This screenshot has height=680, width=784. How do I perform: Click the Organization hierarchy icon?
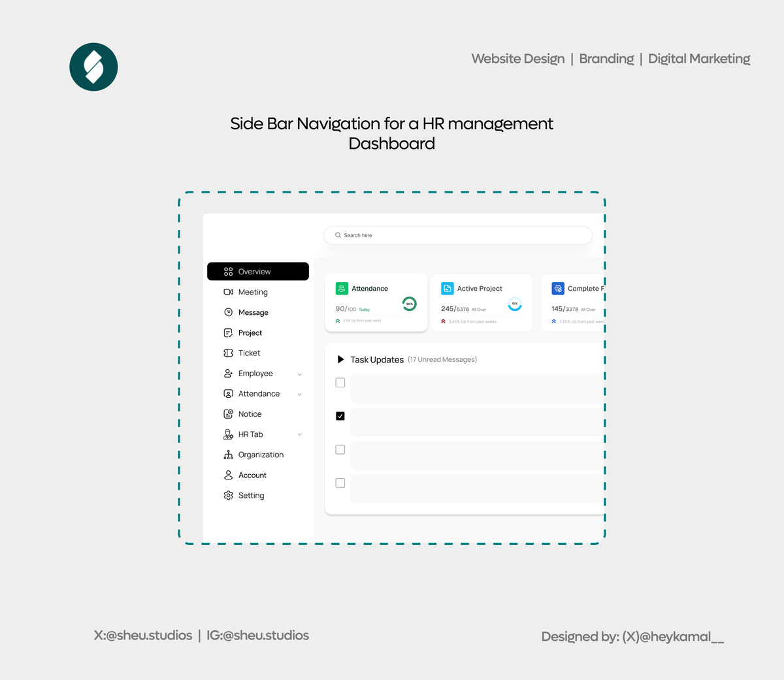click(228, 454)
